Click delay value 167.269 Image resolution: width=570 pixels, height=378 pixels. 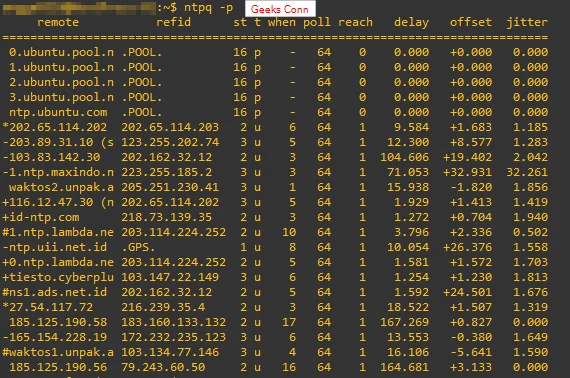(x=405, y=322)
